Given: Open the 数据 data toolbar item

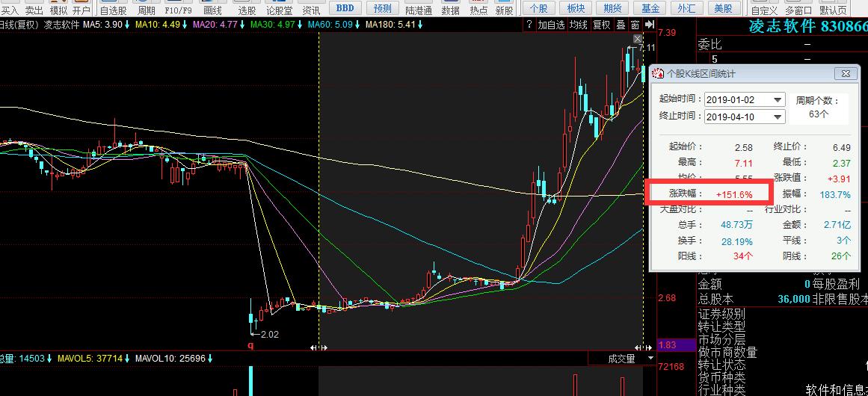Looking at the screenshot, I should click(x=451, y=10).
